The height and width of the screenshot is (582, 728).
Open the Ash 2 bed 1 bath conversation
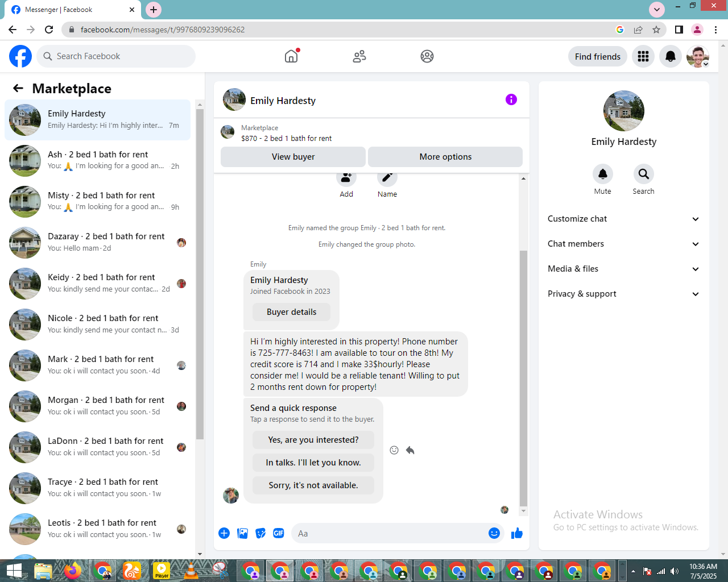98,161
